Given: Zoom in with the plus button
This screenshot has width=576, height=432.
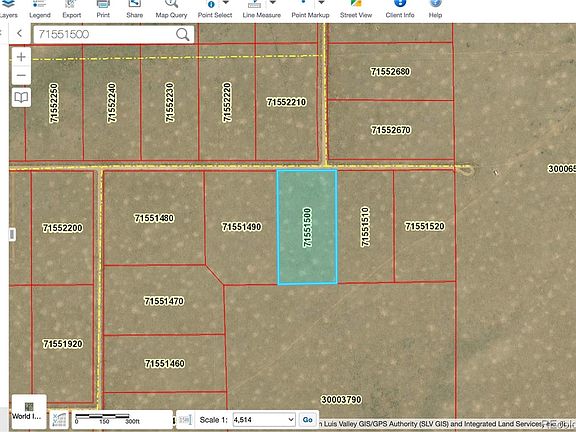Looking at the screenshot, I should pos(21,57).
